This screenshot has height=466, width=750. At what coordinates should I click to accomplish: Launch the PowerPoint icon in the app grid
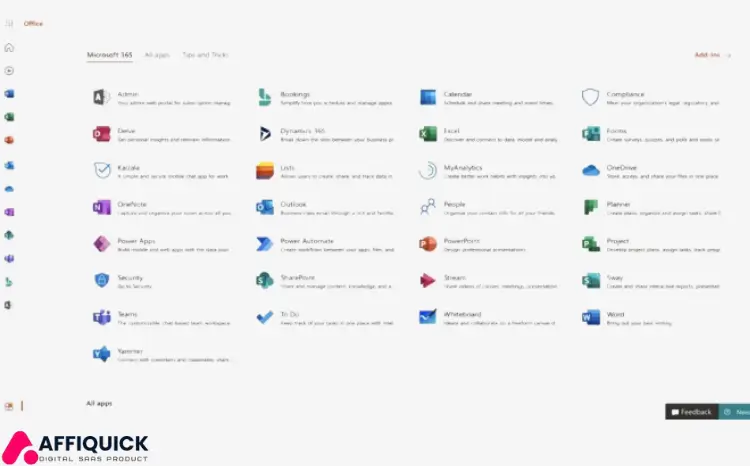point(428,244)
